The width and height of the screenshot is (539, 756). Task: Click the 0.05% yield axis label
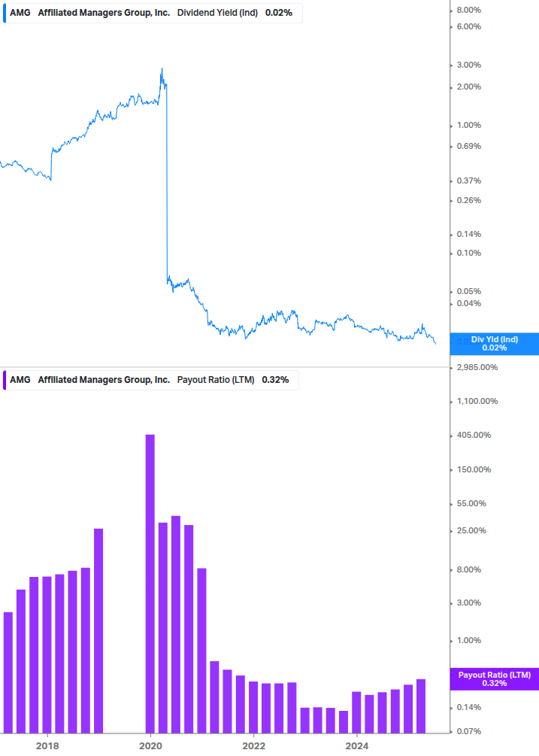click(x=468, y=291)
